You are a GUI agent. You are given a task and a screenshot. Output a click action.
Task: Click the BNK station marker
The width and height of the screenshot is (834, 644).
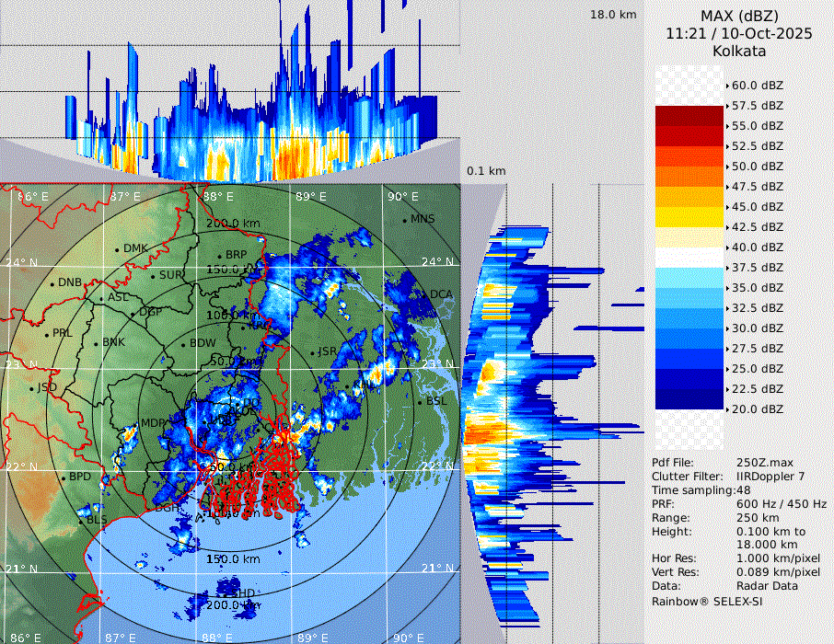97,342
